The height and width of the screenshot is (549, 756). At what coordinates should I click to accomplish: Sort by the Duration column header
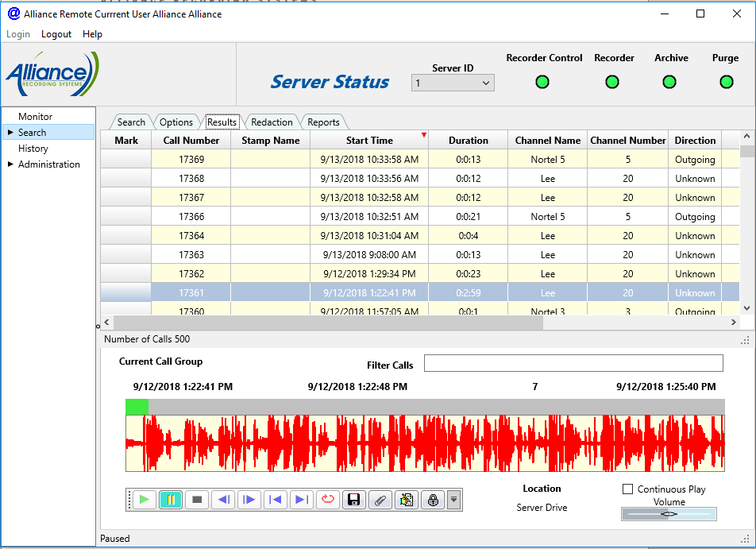469,141
